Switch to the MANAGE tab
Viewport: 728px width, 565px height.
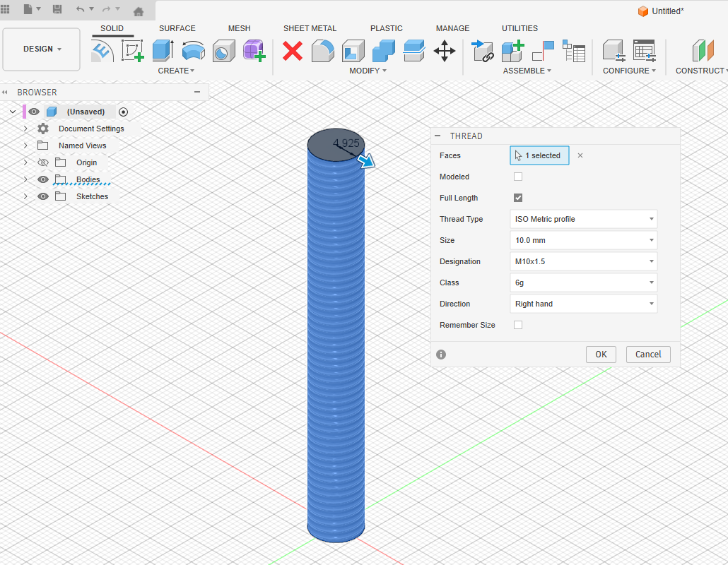(452, 28)
